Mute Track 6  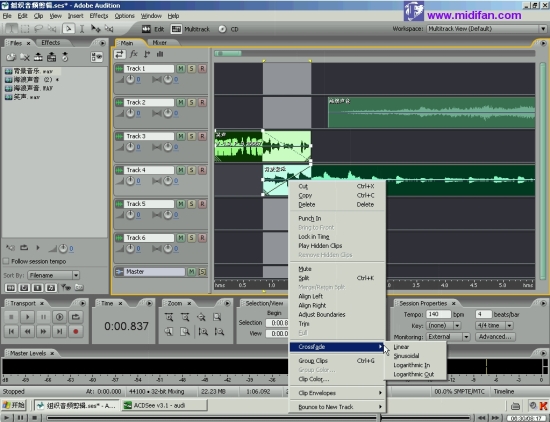click(x=181, y=238)
